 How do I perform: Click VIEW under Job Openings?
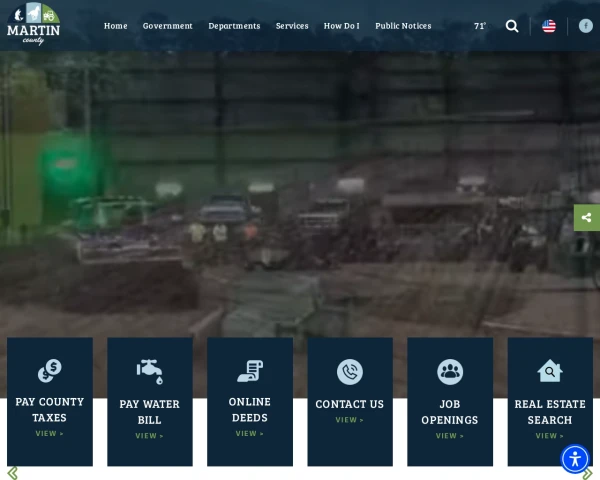[450, 436]
